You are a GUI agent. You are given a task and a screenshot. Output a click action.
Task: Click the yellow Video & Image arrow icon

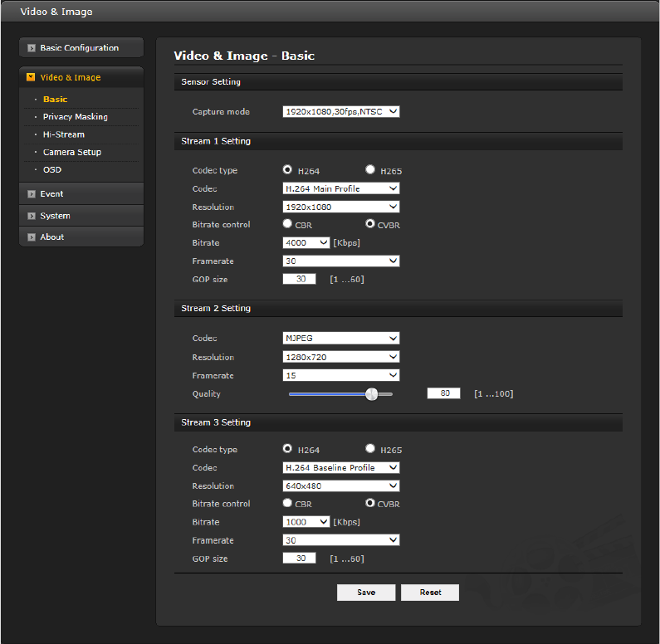click(31, 77)
